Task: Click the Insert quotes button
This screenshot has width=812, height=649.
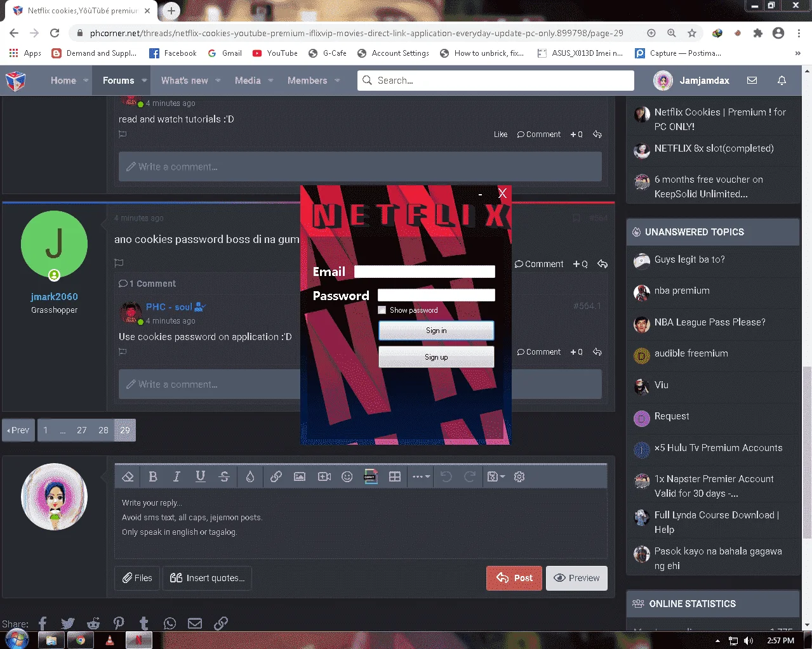Action: 207,578
